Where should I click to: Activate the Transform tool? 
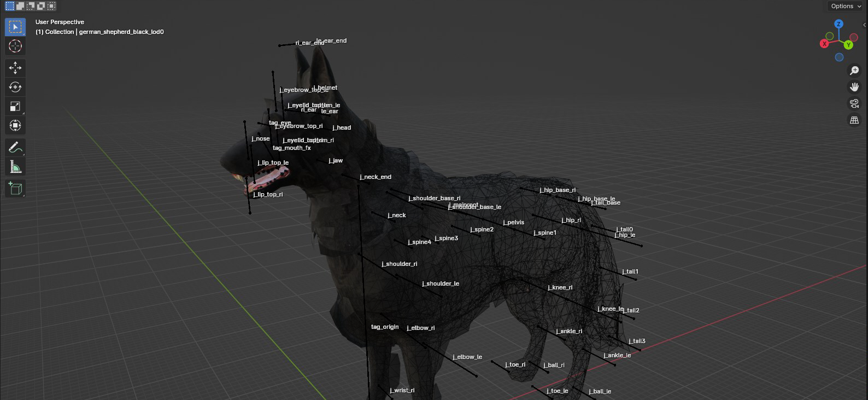(x=15, y=125)
